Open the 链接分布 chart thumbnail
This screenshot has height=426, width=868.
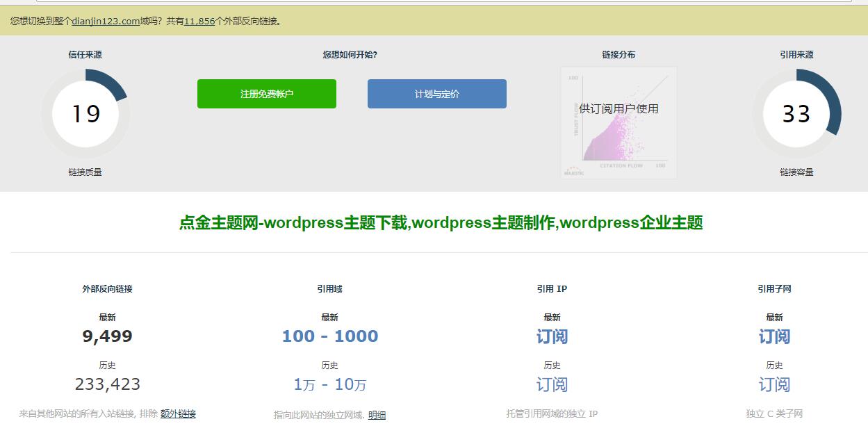click(x=619, y=122)
